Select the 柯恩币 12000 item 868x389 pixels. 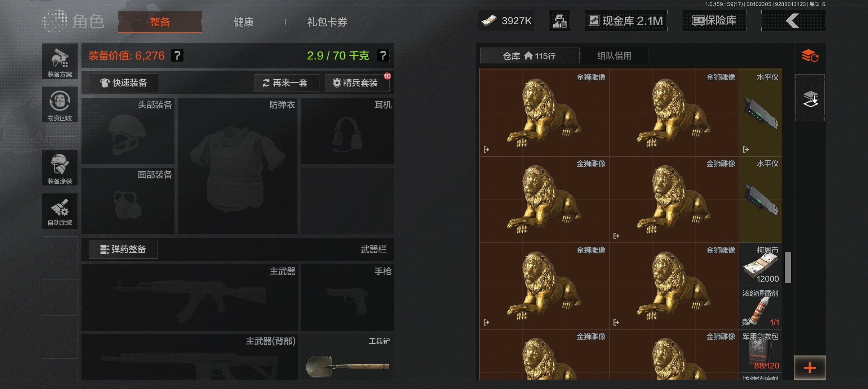coord(761,264)
